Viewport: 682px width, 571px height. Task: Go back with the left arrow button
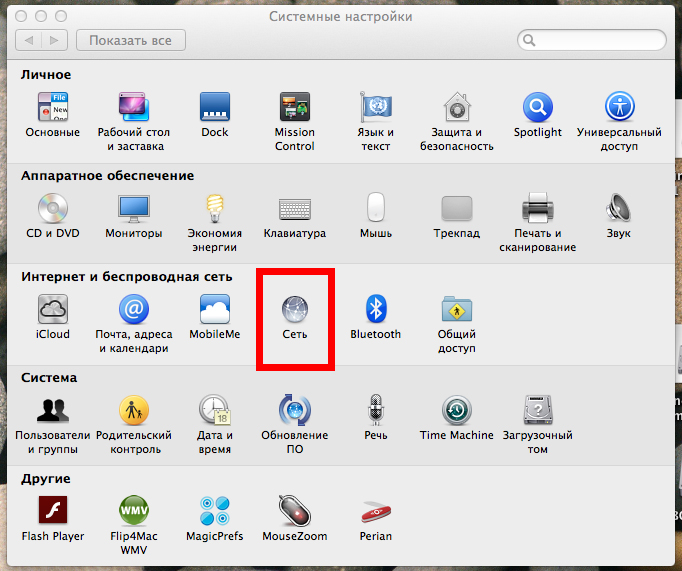pyautogui.click(x=29, y=40)
